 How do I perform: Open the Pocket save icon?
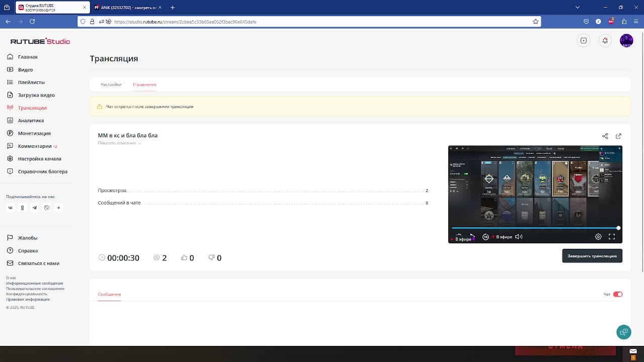coord(586,22)
